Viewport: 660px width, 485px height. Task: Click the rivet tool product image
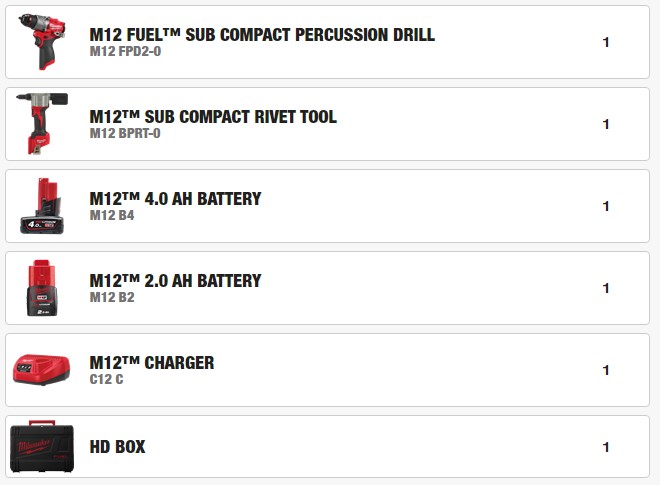[41, 124]
